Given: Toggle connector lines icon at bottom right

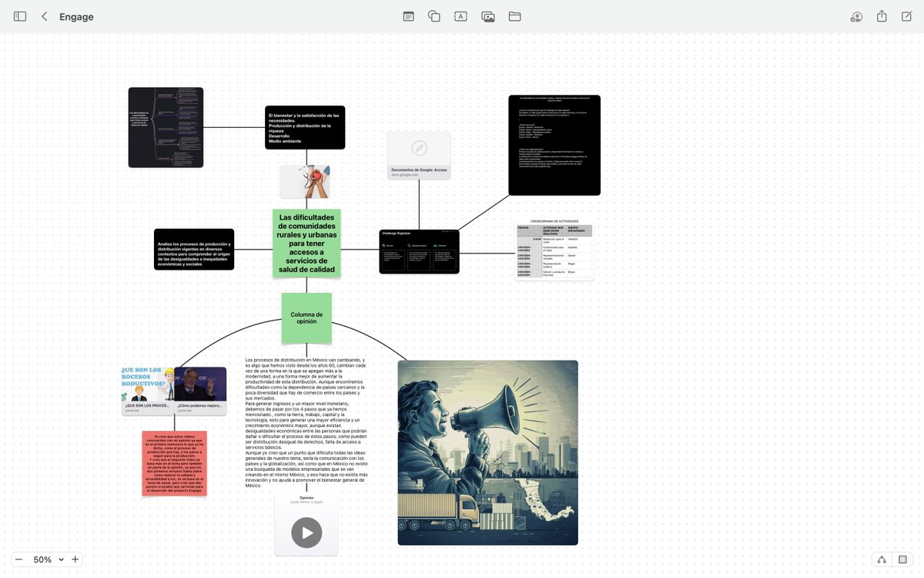Looking at the screenshot, I should click(x=882, y=560).
